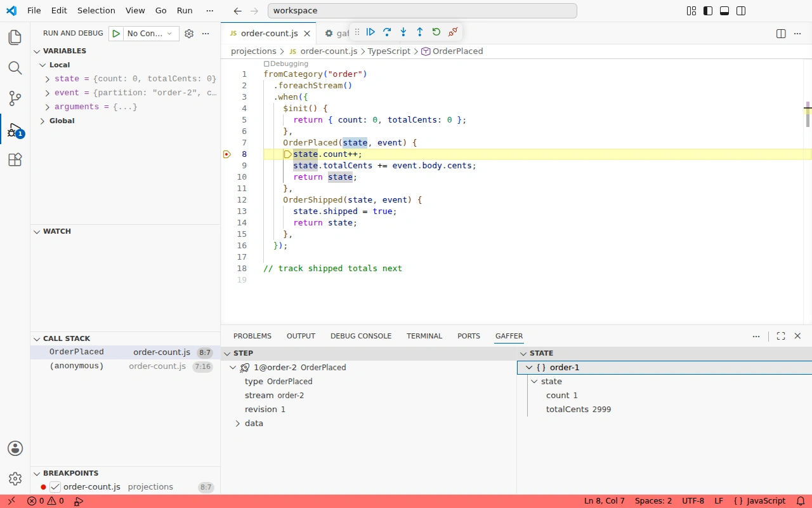Open the Accounts menu icon

click(x=15, y=448)
